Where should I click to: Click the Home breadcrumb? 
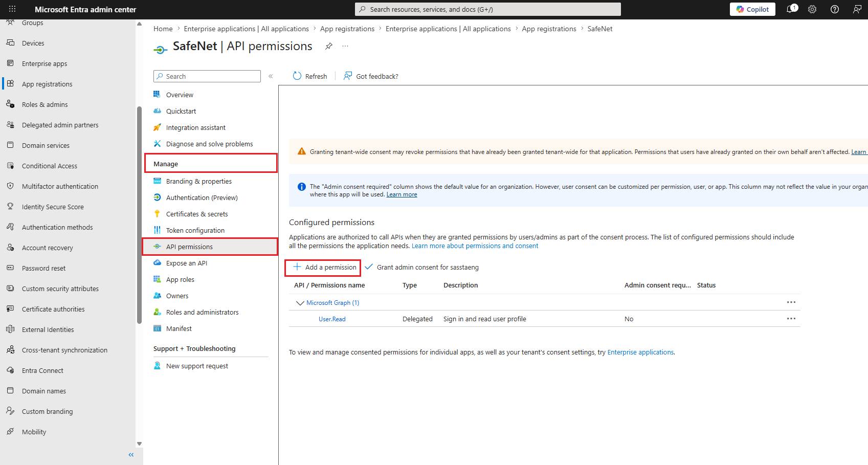click(x=163, y=29)
